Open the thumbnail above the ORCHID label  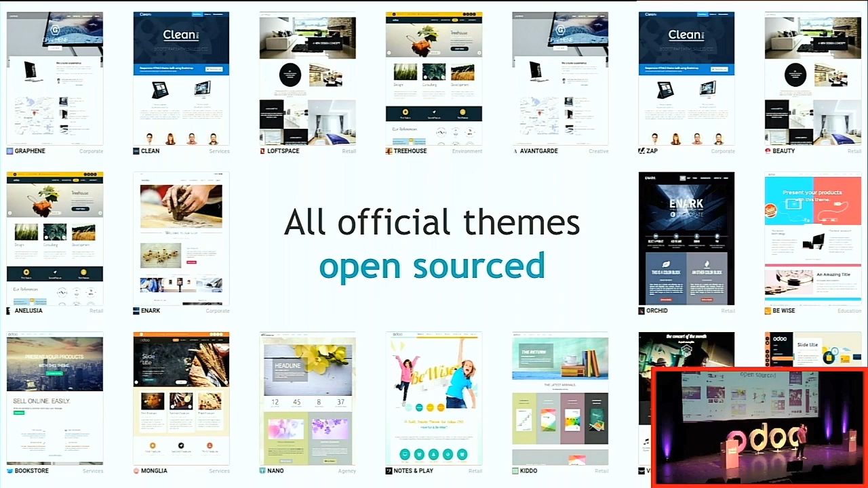(686, 239)
